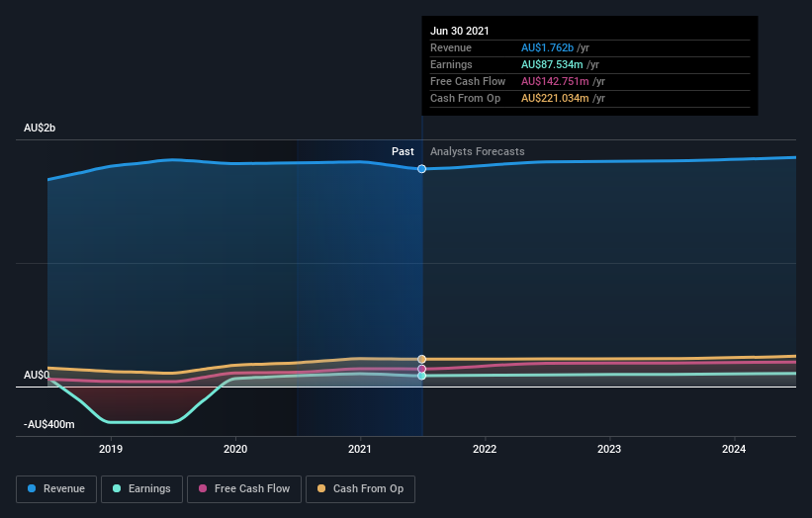Click the 2020 x-axis label
Screen dimensions: 812x518
coord(235,449)
